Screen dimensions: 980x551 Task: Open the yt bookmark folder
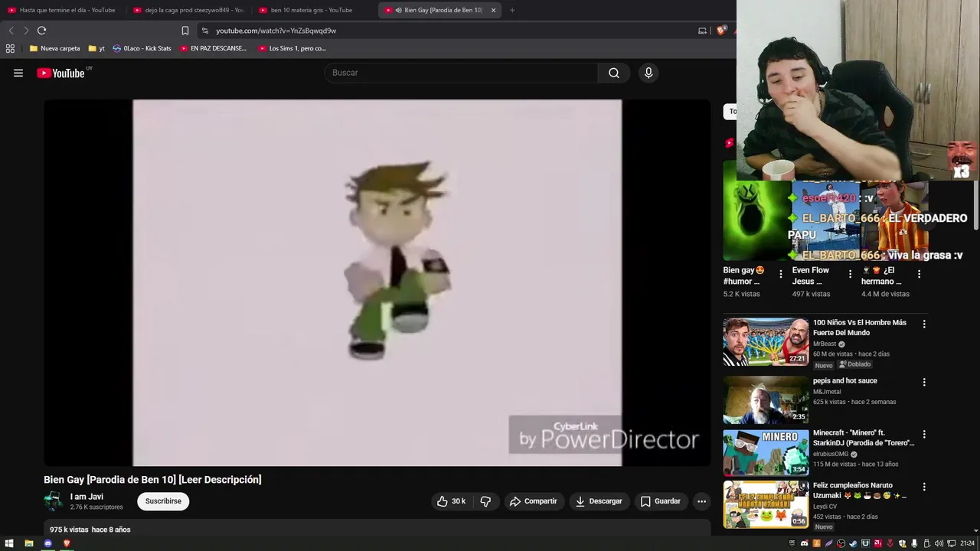(96, 48)
